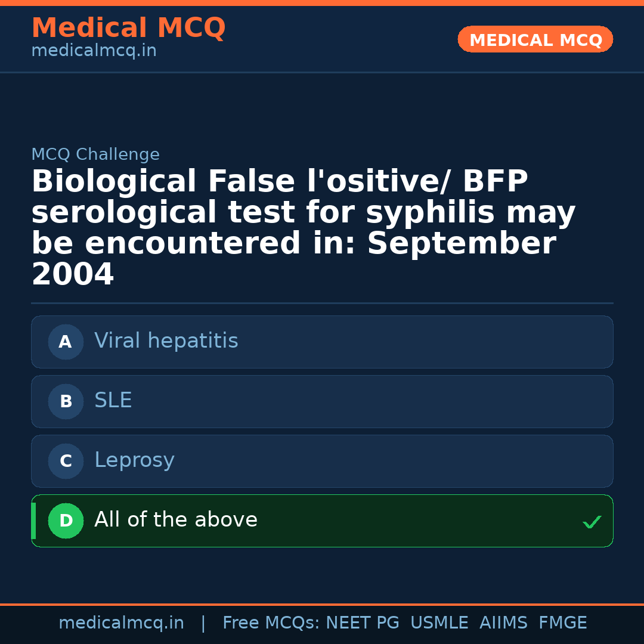Click "USMLE" in the footer
Image resolution: width=644 pixels, height=644 pixels.
tap(439, 623)
